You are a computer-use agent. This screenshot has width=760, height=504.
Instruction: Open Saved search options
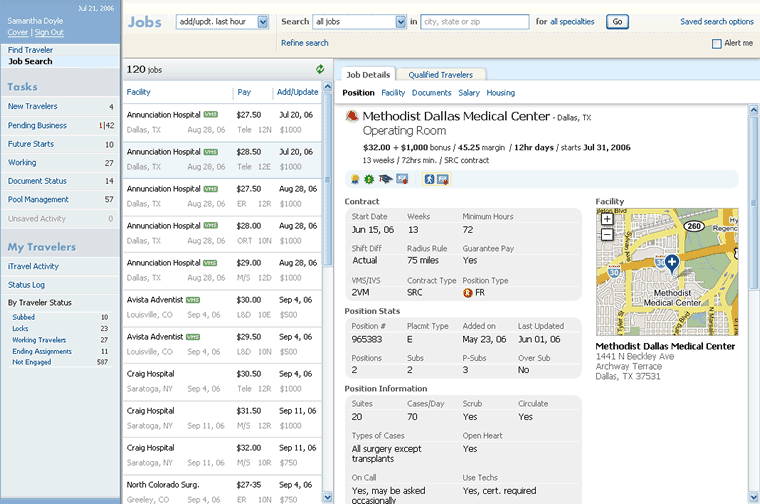coord(717,22)
